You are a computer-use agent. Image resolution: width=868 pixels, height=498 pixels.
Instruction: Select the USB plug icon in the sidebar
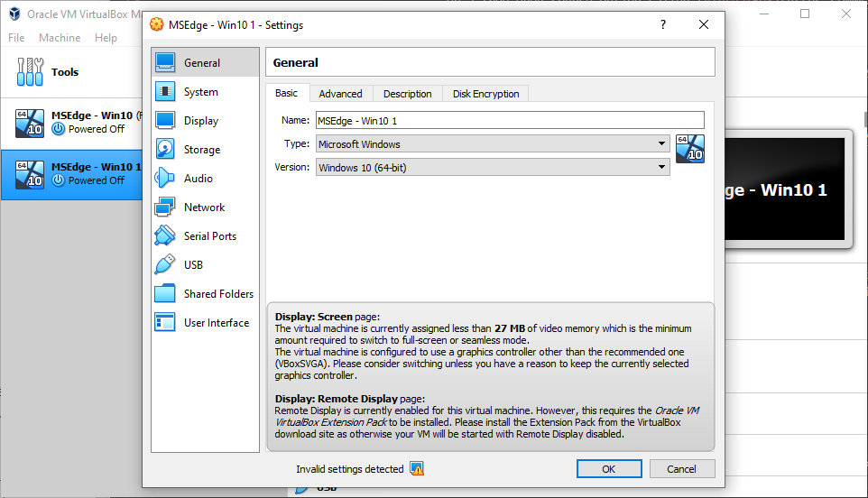[165, 264]
